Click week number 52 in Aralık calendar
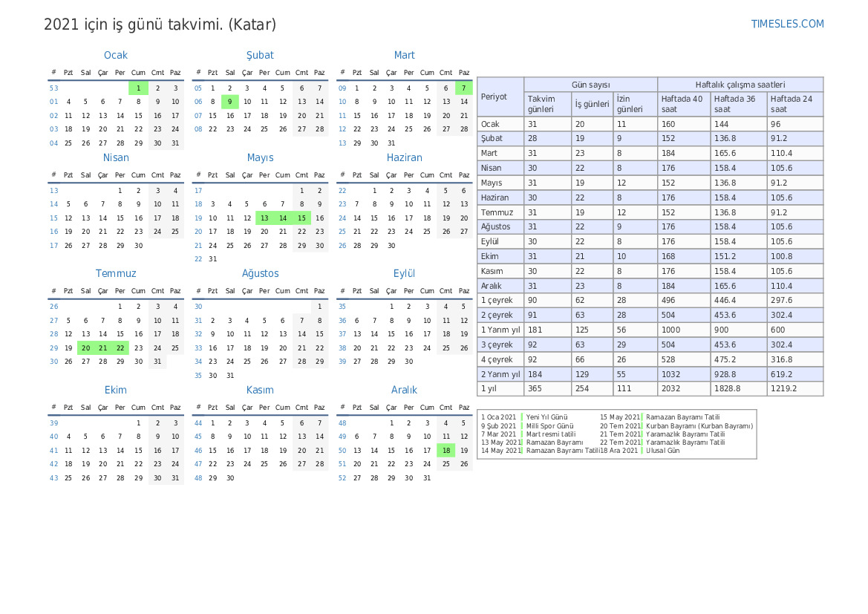This screenshot has height=614, width=868. 342,478
